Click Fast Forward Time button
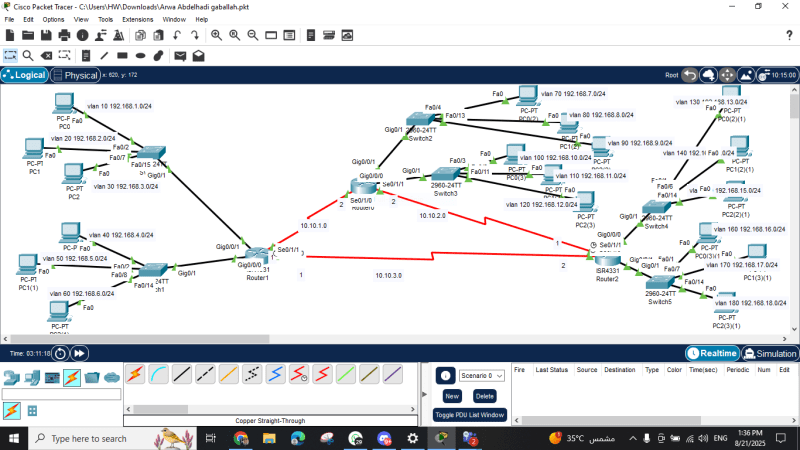 [80, 353]
